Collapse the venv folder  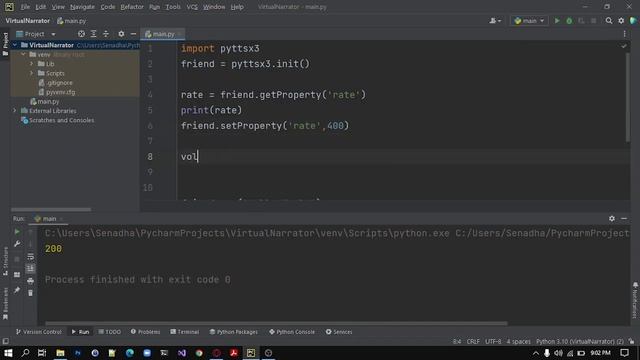point(23,54)
